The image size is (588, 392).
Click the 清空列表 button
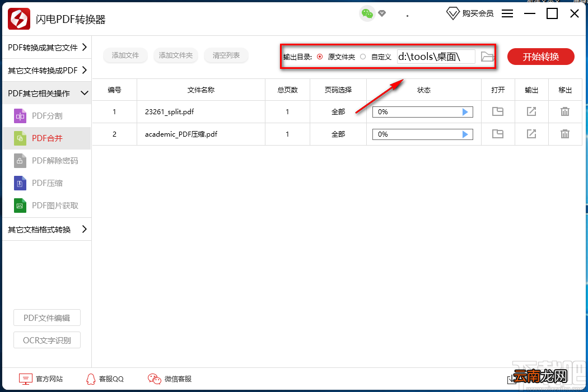226,55
